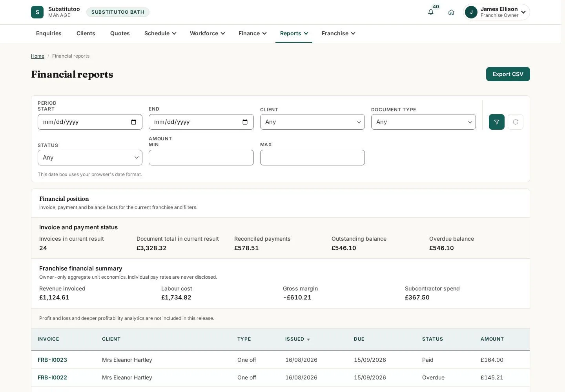Image resolution: width=565 pixels, height=392 pixels.
Task: Click Outstanding balance £546.10 value
Action: pos(344,248)
